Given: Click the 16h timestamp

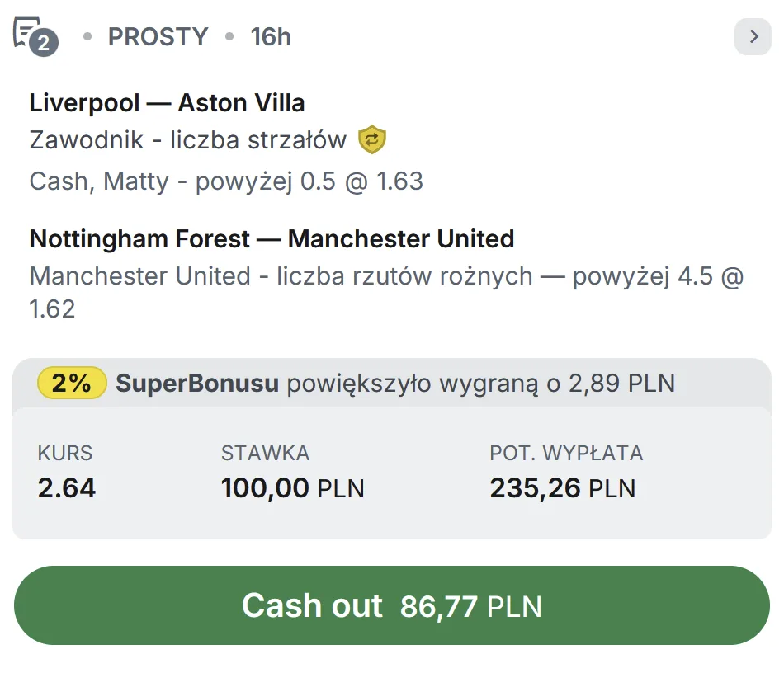Looking at the screenshot, I should click(271, 36).
